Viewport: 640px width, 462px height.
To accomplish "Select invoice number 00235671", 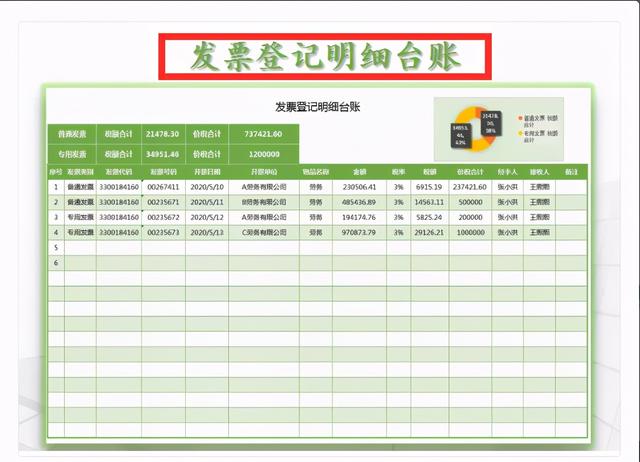I will (163, 202).
